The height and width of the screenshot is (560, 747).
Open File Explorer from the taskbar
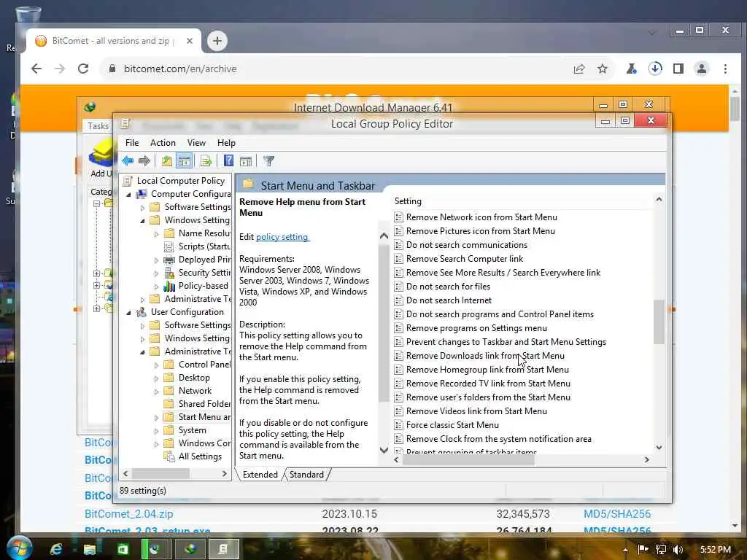90,549
